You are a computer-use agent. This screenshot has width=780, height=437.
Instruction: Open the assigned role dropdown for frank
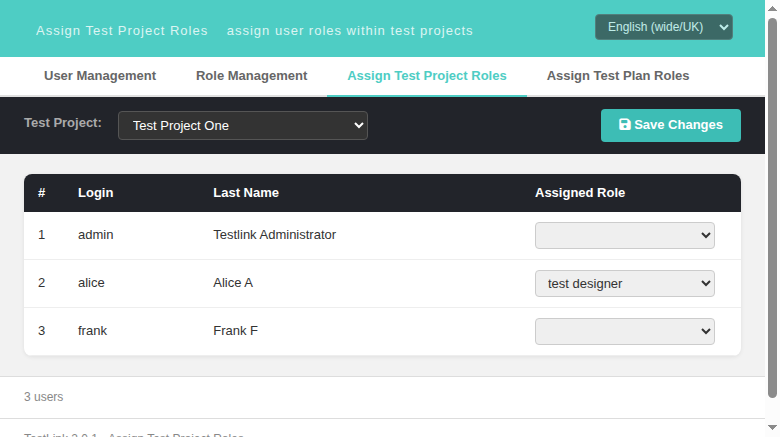(x=625, y=331)
